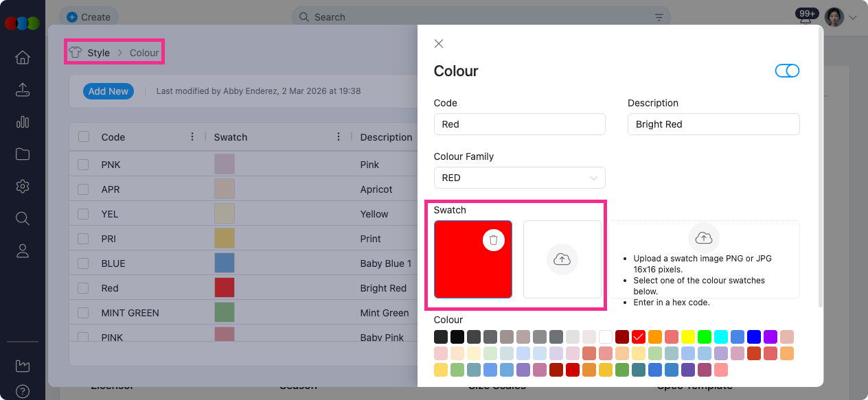Click the Home icon in sidebar
This screenshot has height=400, width=868.
23,58
